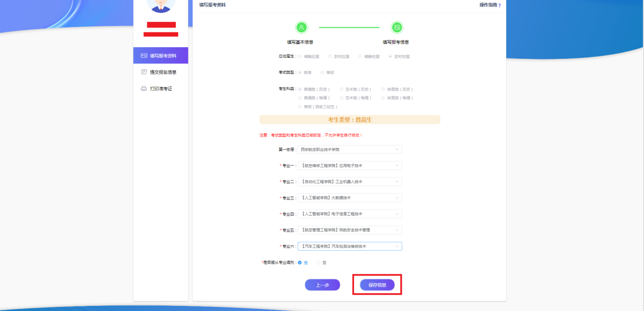Click the question mark icon next to 操作指南
The height and width of the screenshot is (311, 644).
(x=499, y=6)
